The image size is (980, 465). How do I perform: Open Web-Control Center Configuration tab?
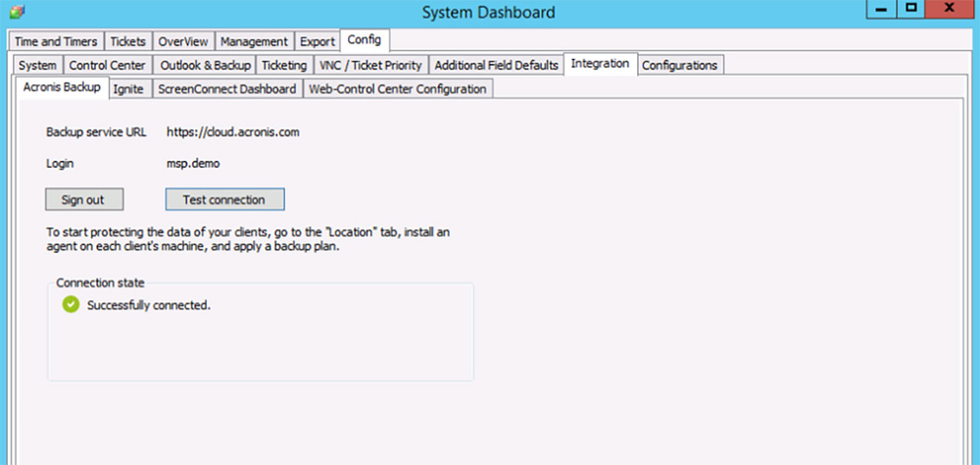pyautogui.click(x=398, y=89)
